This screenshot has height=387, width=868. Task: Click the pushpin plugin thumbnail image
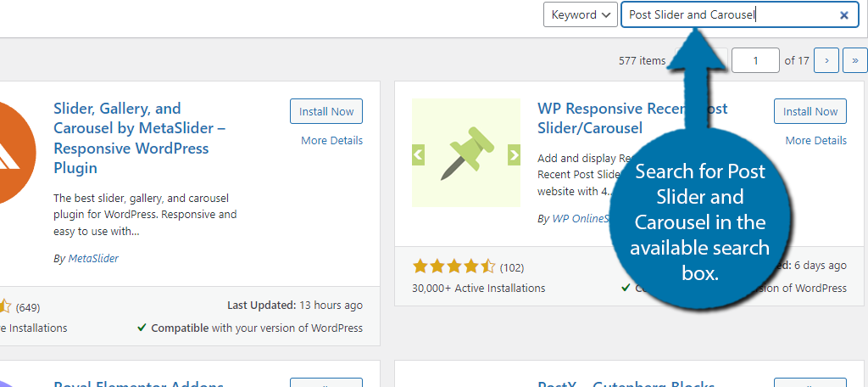[466, 153]
